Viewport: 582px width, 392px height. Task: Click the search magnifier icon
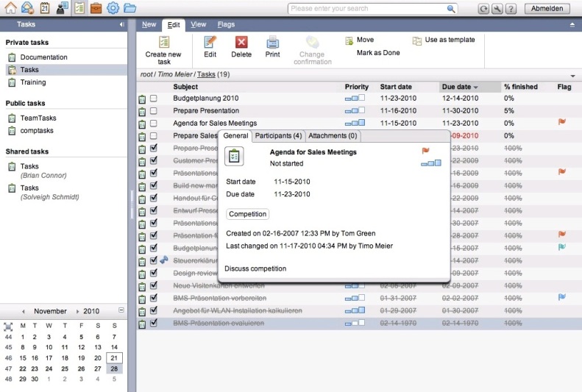450,9
